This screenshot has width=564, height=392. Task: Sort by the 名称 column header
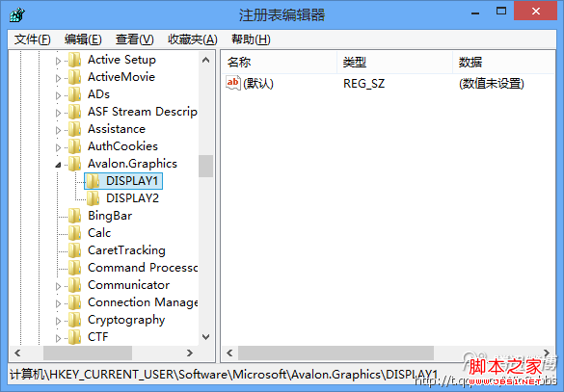(x=280, y=63)
